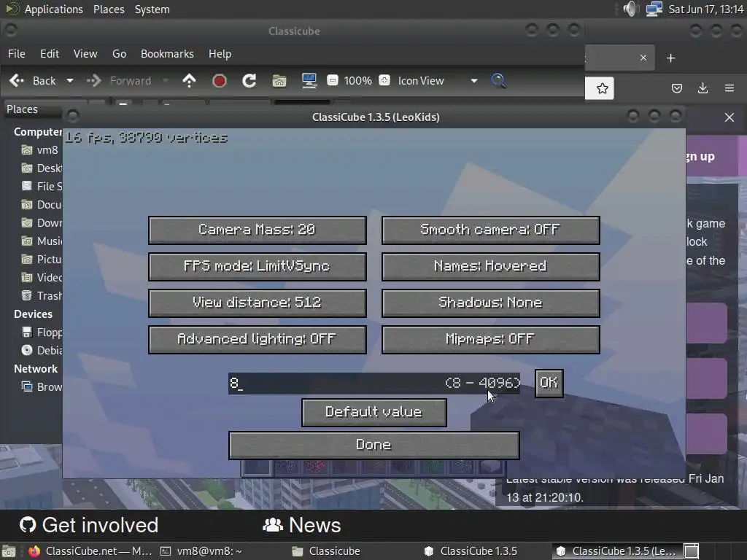
Task: Open the Icon View dropdown
Action: (x=438, y=81)
